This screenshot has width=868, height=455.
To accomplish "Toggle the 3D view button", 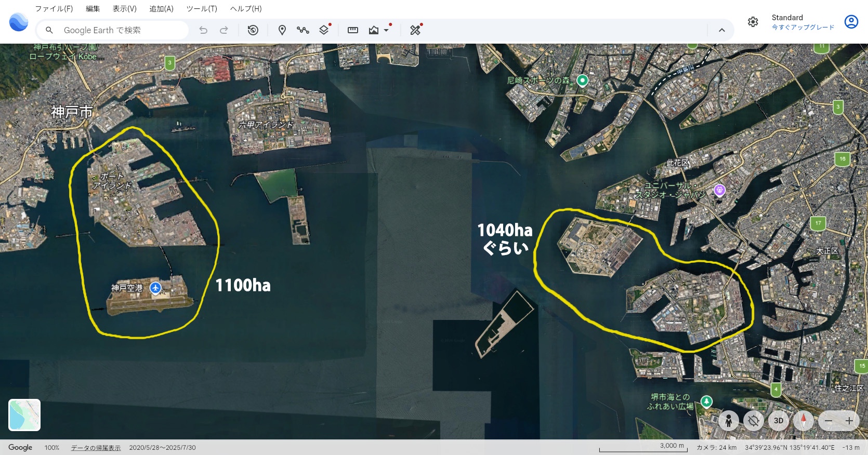I will click(x=778, y=421).
